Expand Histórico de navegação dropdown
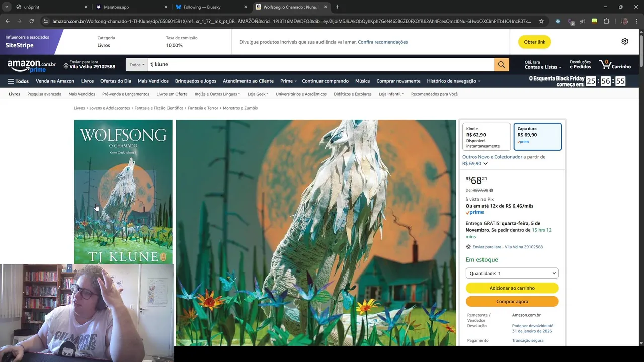The image size is (644, 362). [x=453, y=81]
